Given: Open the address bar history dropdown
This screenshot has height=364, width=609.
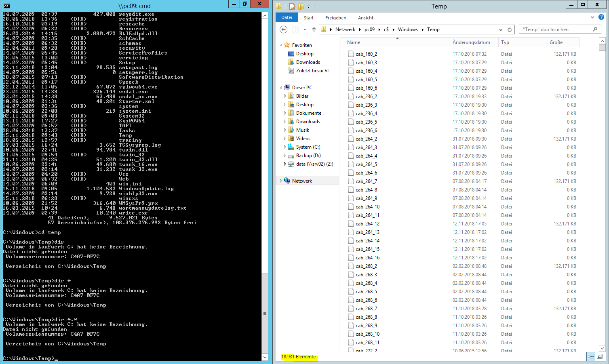Looking at the screenshot, I should click(x=501, y=29).
